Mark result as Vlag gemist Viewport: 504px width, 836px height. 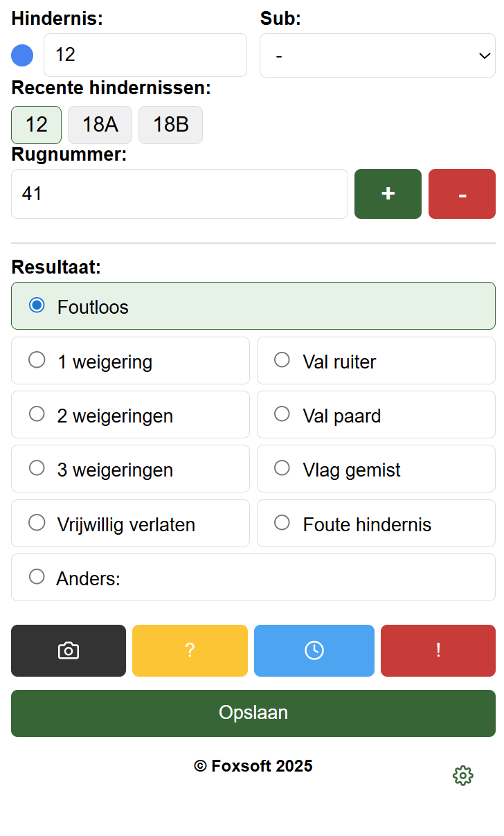pos(282,468)
